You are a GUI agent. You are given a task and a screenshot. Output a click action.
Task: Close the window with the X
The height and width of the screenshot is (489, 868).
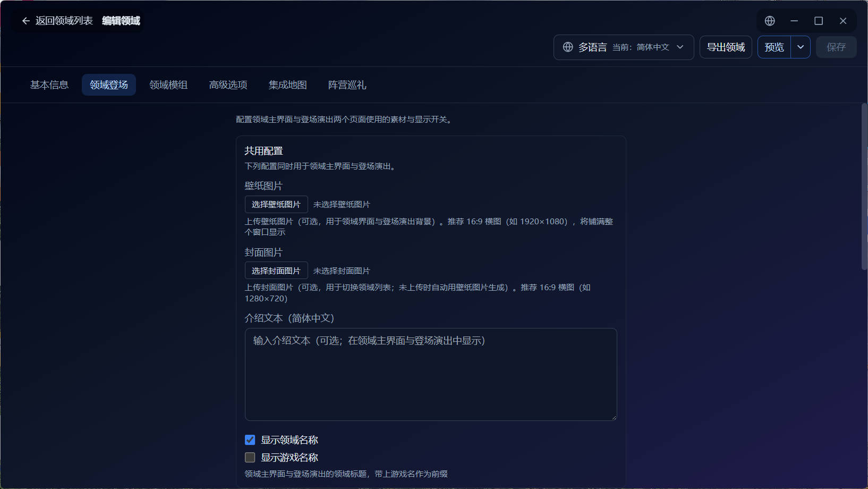[843, 21]
